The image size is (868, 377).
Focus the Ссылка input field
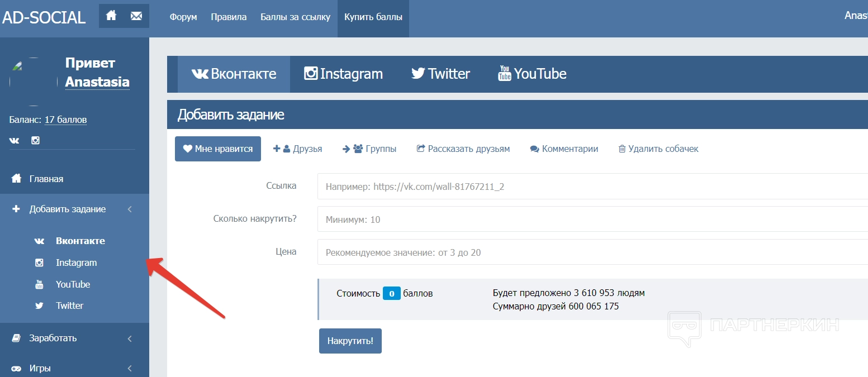592,186
